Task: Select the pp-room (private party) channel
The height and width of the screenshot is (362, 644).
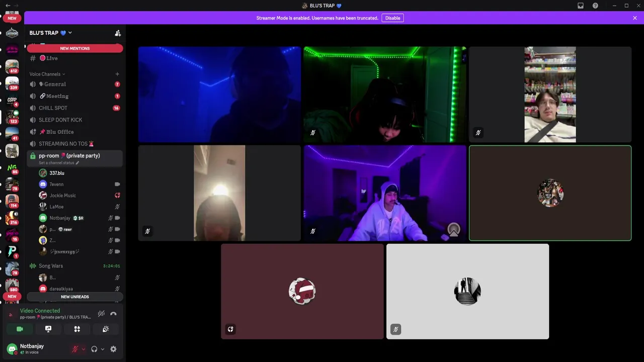Action: point(74,158)
